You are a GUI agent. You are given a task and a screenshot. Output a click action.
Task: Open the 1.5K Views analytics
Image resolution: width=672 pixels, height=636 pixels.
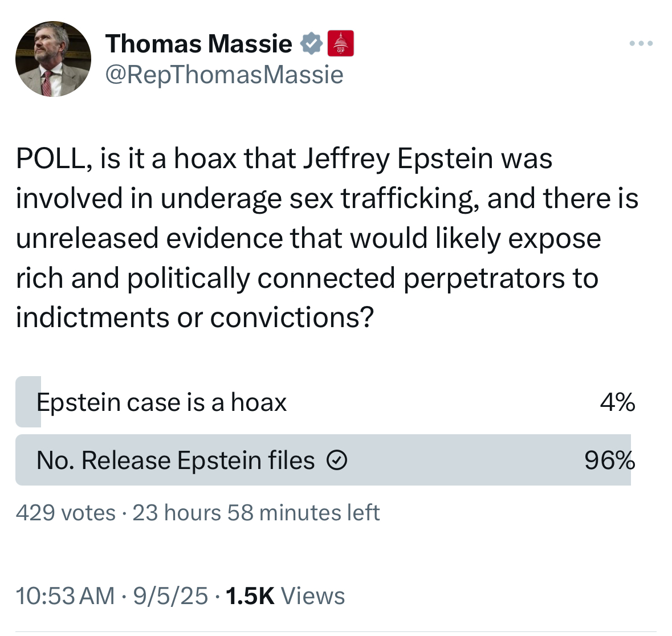coord(285,596)
